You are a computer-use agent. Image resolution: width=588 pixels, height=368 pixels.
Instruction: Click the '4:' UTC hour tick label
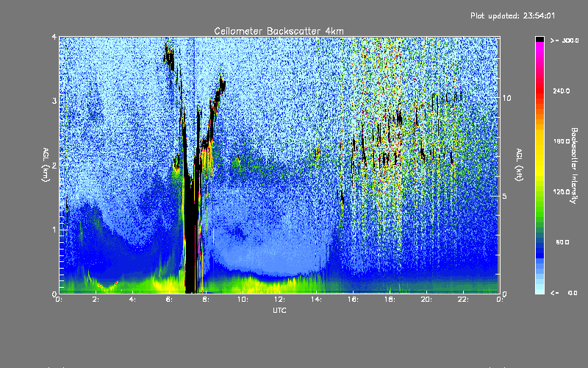pyautogui.click(x=133, y=300)
